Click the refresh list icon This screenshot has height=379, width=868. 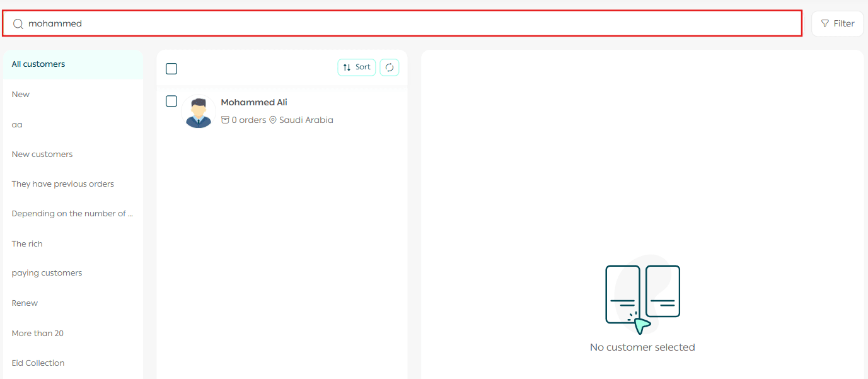(390, 67)
